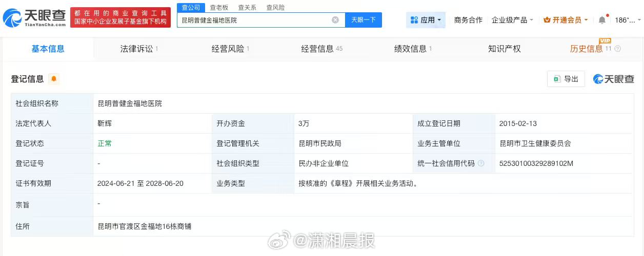This screenshot has width=644, height=256.
Task: Click the grid icon in the 应用 button
Action: 414,20
